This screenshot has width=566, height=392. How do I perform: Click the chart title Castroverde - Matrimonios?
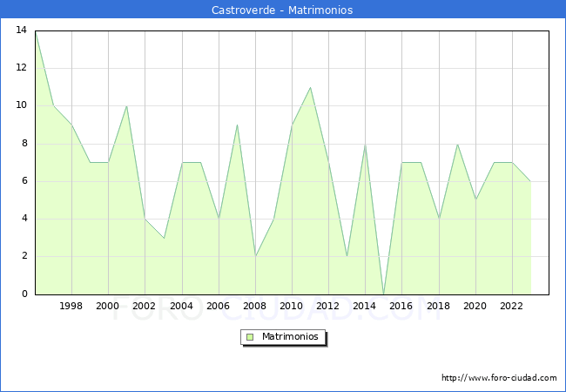pyautogui.click(x=282, y=10)
